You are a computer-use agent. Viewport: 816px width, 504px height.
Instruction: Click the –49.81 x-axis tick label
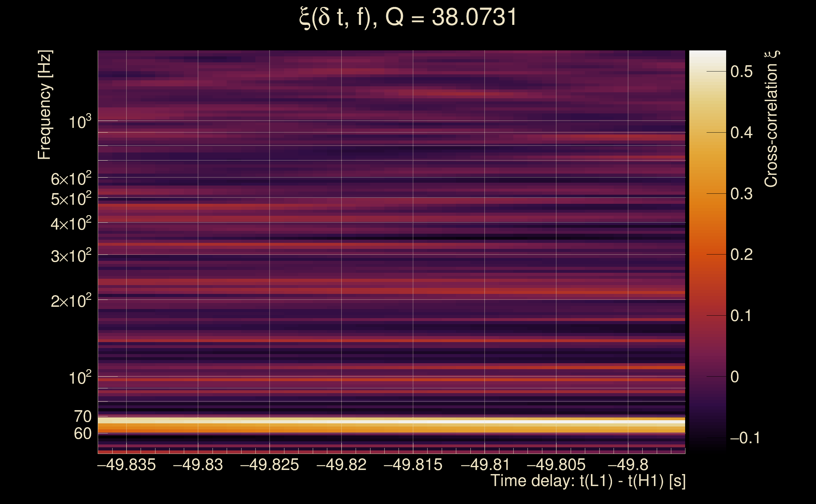pyautogui.click(x=485, y=465)
